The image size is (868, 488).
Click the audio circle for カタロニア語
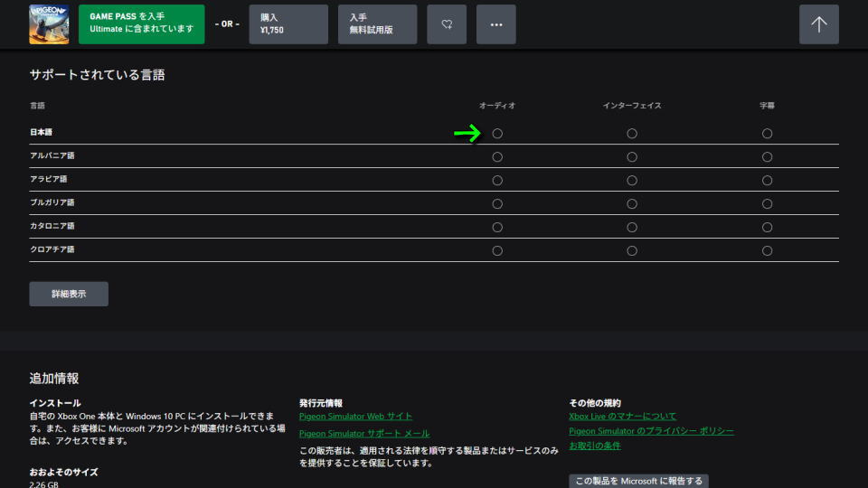click(x=497, y=227)
